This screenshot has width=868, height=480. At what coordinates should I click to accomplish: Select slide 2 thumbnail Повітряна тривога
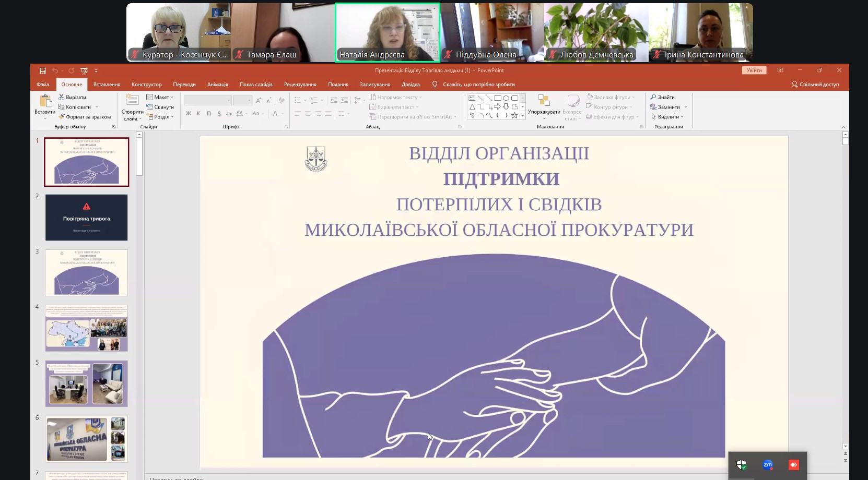tap(87, 218)
